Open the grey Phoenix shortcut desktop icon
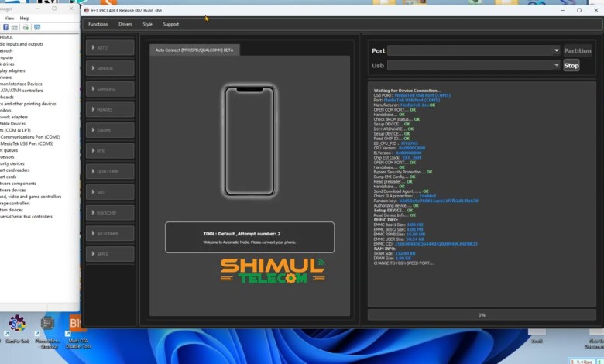 [x=47, y=331]
